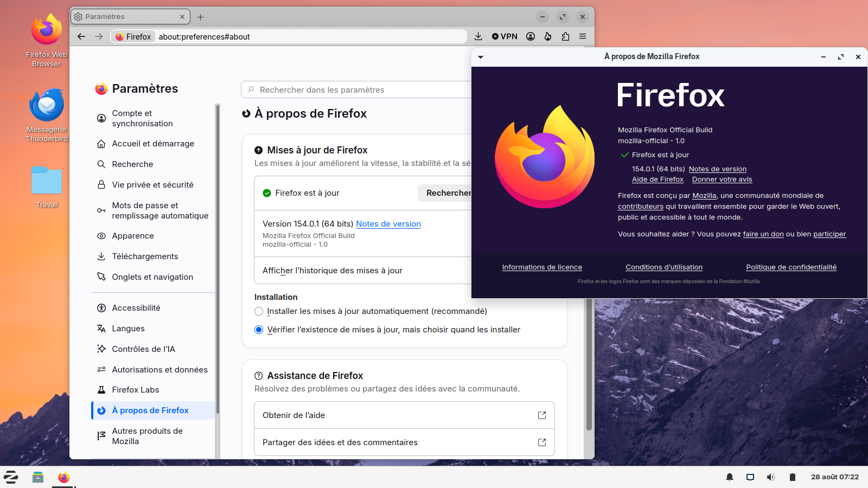Click the battery icon in system tray
This screenshot has width=868, height=488.
[x=792, y=477]
